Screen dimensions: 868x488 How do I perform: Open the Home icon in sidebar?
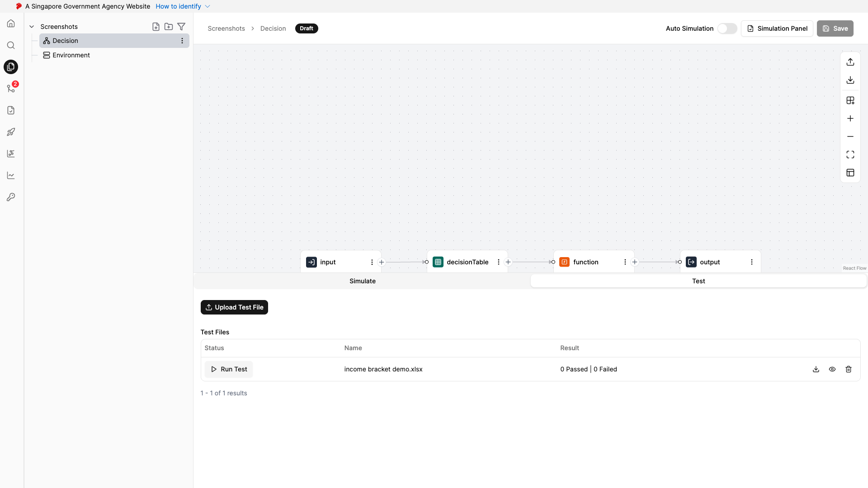[x=11, y=23]
